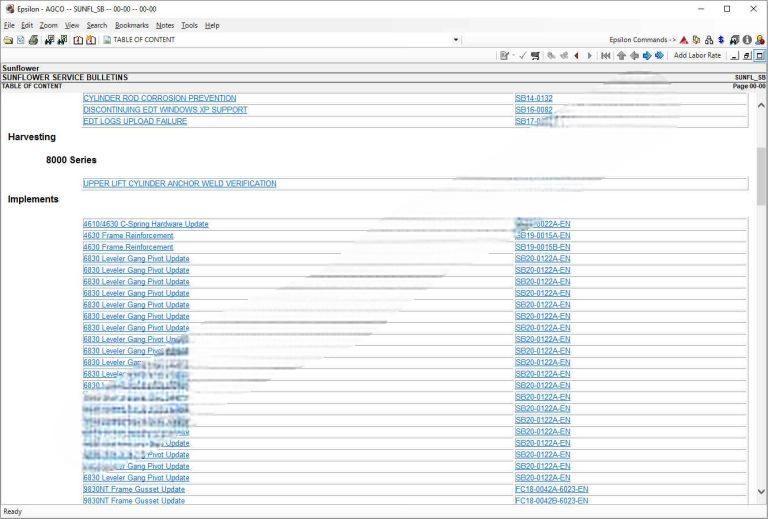Open the TABLE OF CONTENT dropdown arrow
This screenshot has width=768, height=519.
click(456, 40)
